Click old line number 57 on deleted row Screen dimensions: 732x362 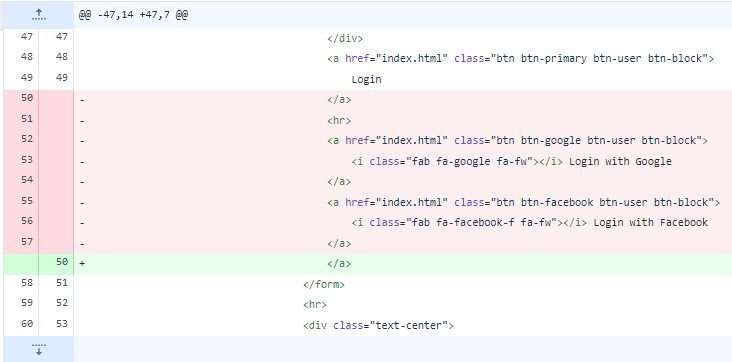27,241
